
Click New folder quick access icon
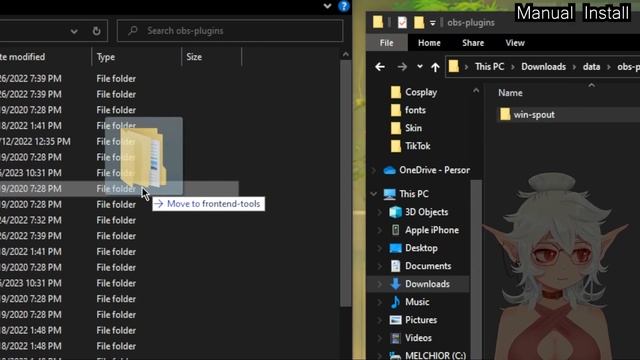[x=419, y=22]
